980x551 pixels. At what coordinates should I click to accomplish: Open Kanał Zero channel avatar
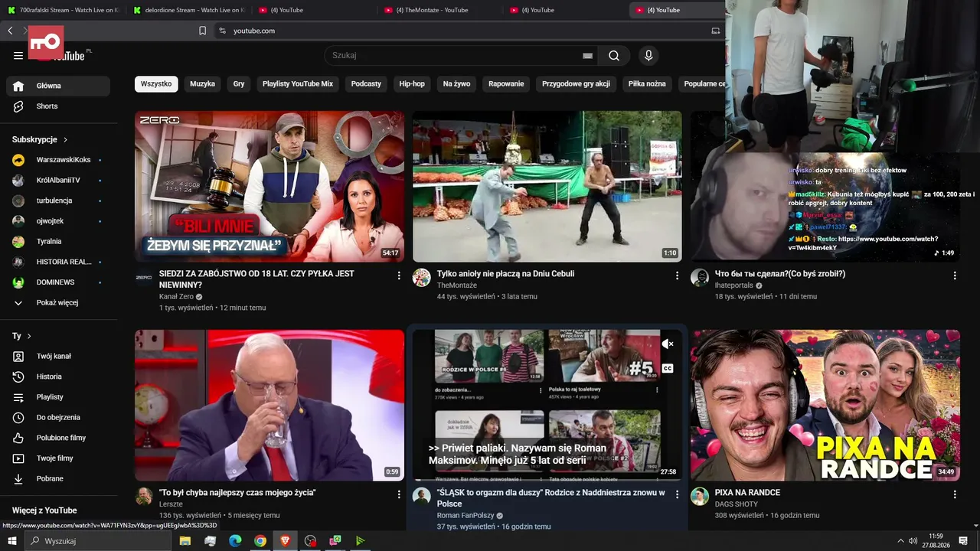(x=144, y=277)
